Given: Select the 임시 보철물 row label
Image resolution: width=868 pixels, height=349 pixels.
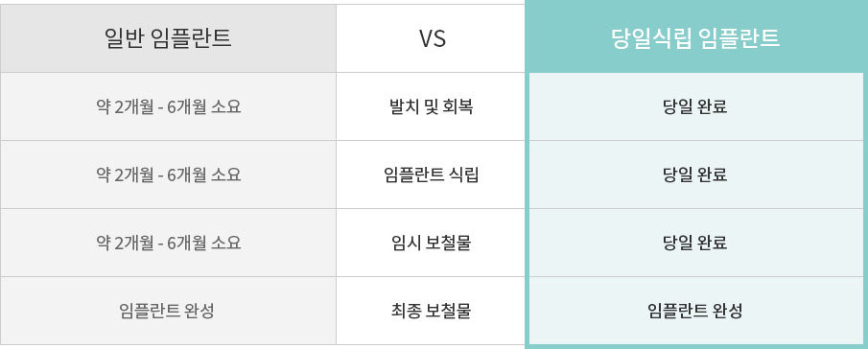Looking at the screenshot, I should 431,243.
